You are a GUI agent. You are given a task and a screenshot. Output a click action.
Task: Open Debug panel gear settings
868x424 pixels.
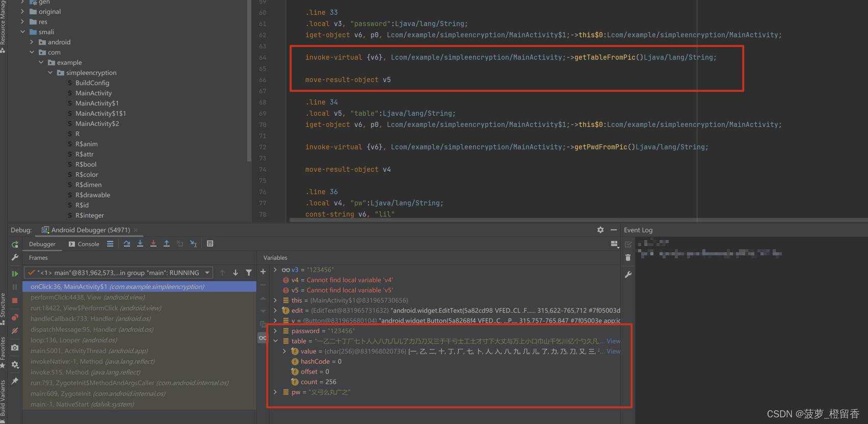[x=600, y=230]
